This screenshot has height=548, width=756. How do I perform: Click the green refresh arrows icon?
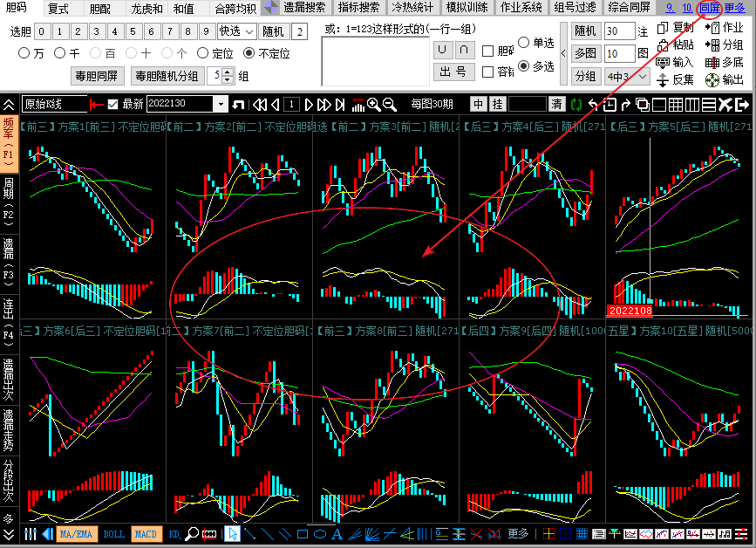(576, 105)
